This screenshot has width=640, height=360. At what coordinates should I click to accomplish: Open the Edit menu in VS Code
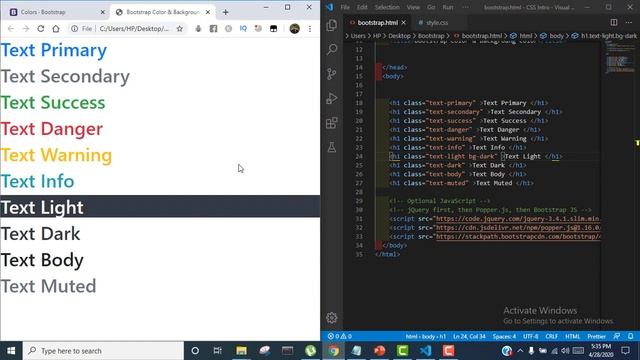(362, 7)
